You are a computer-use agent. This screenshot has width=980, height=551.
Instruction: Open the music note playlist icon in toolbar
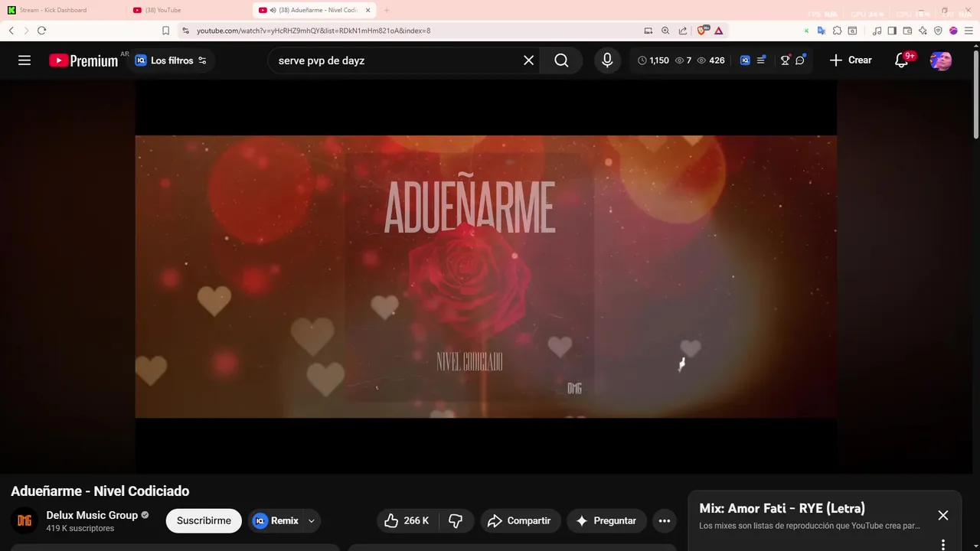coord(877,31)
